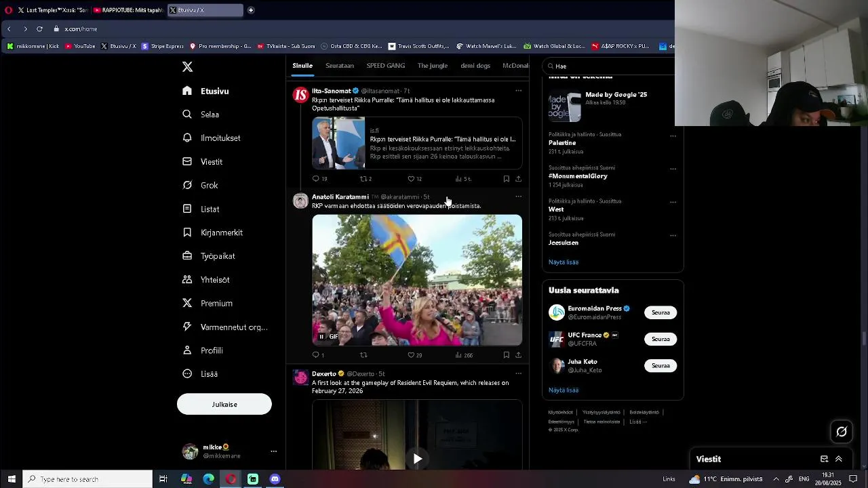Open Kirjanmerkit bookmarks
This screenshot has height=488, width=868.
tap(213, 232)
